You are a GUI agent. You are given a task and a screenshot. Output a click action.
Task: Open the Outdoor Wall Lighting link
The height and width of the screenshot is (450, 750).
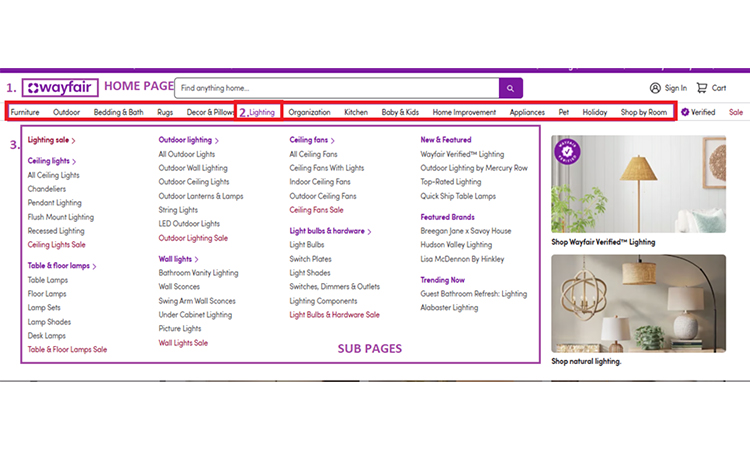pyautogui.click(x=193, y=168)
